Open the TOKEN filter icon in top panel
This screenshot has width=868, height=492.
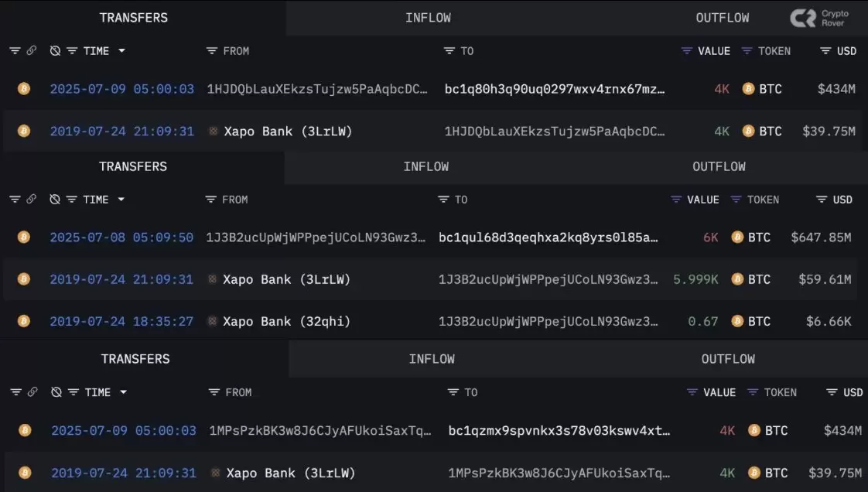pos(747,51)
